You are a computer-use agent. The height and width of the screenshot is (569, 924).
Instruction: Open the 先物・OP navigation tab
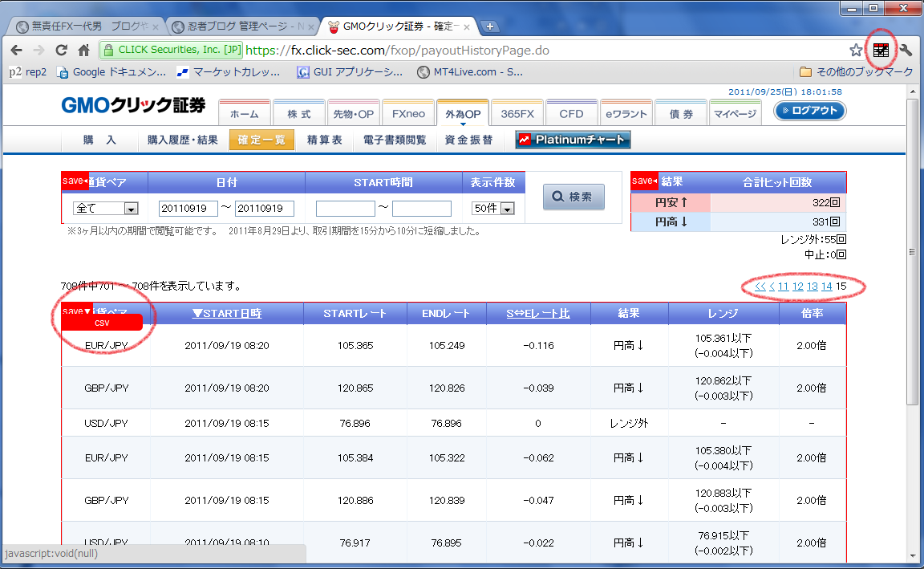tap(354, 113)
